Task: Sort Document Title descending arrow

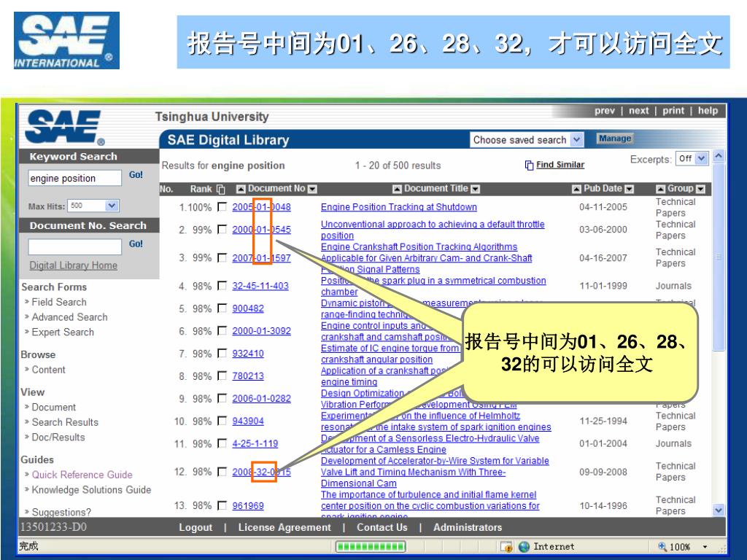Action: point(475,189)
